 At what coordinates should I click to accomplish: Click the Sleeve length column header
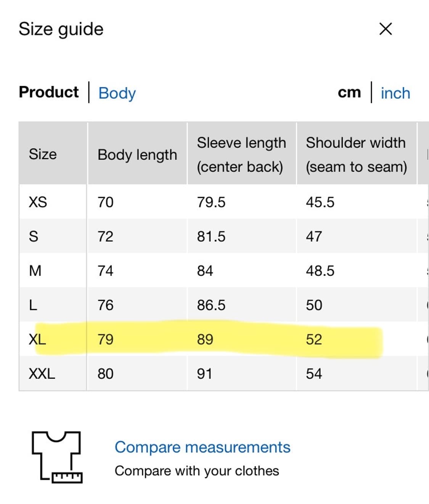click(242, 154)
